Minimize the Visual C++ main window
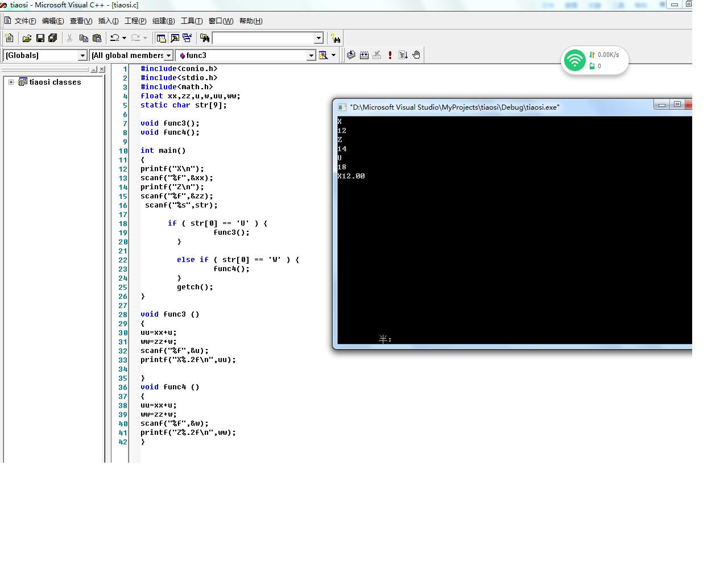This screenshot has width=728, height=582. click(675, 5)
